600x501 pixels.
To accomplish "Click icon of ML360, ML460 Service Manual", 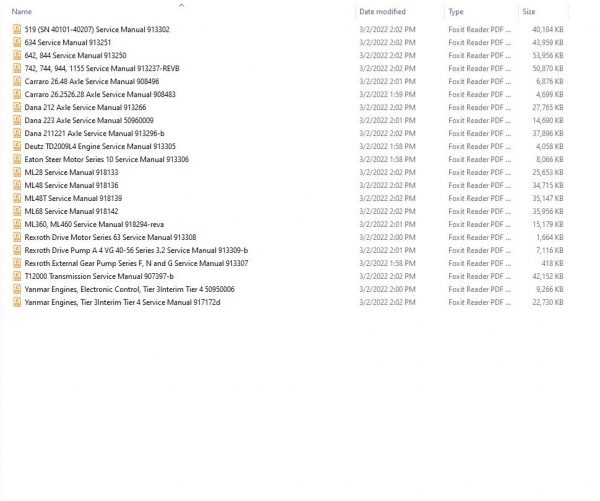I will point(17,225).
